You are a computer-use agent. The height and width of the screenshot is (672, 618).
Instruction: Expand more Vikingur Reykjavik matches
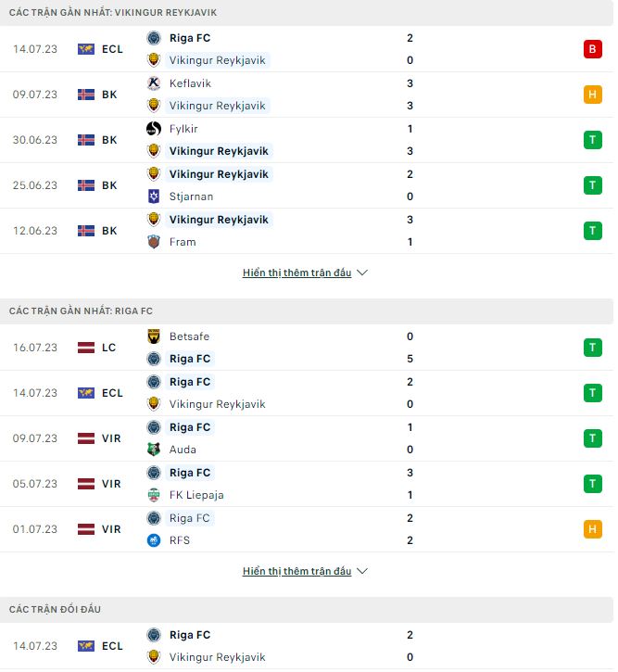[x=305, y=273]
